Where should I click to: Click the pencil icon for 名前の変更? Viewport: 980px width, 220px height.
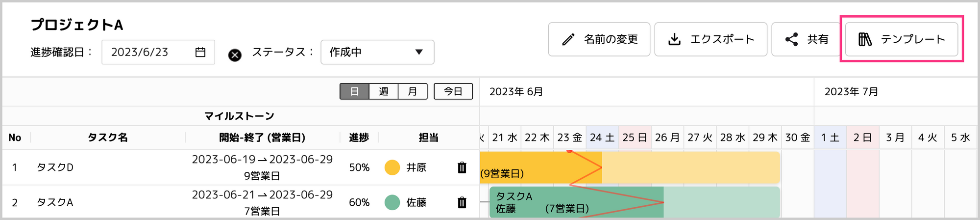(568, 39)
